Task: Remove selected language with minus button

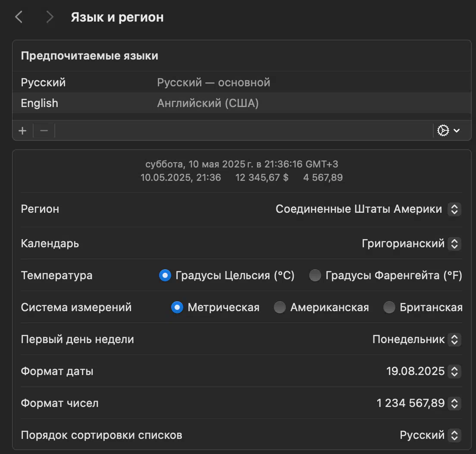Action: [44, 130]
